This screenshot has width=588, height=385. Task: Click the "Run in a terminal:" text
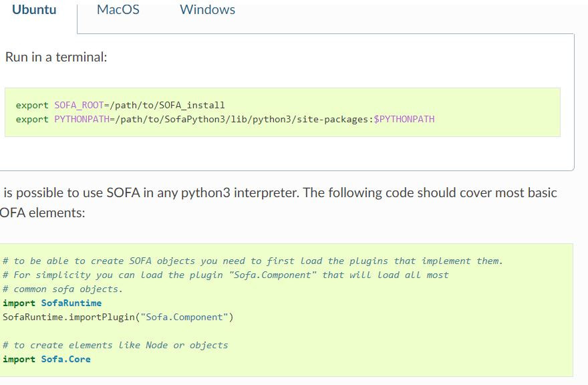click(56, 57)
